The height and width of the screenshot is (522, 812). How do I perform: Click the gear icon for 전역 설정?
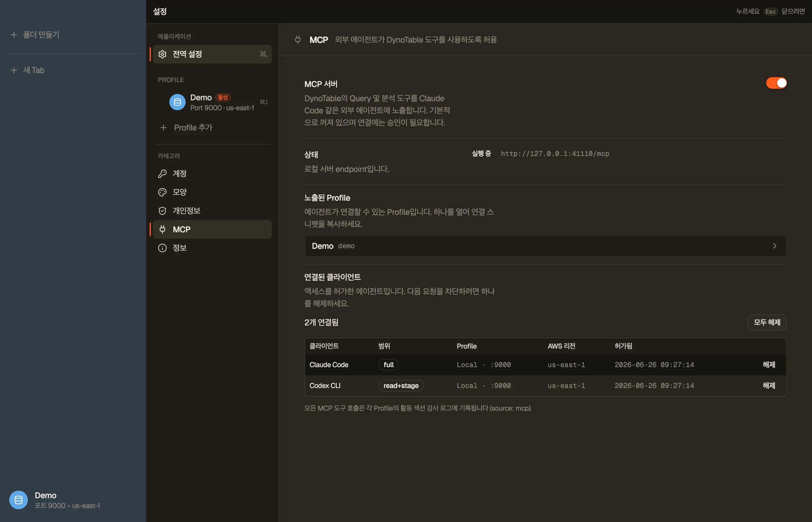(x=162, y=54)
